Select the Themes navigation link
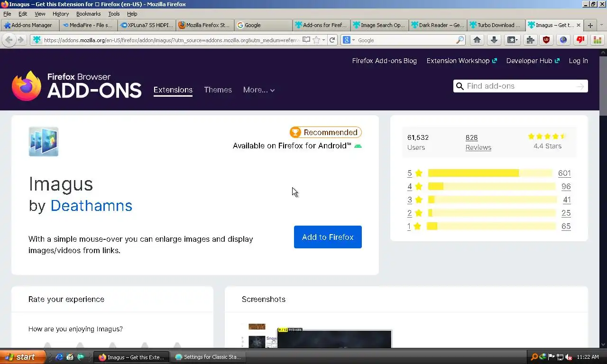This screenshot has width=607, height=364. (x=218, y=90)
